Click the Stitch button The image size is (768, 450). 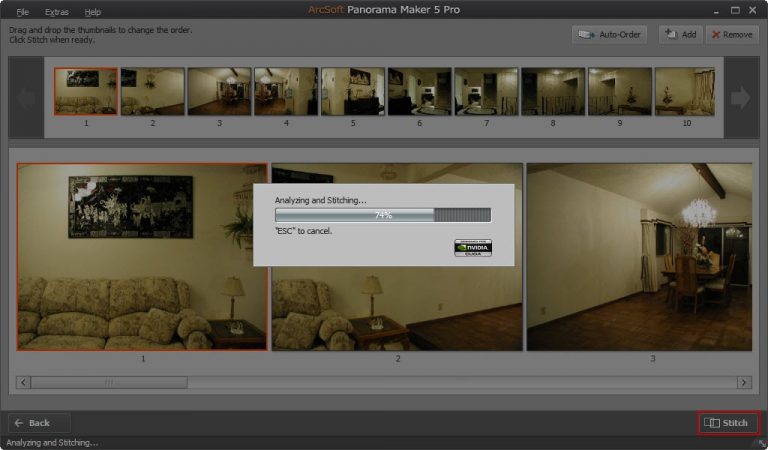click(728, 423)
